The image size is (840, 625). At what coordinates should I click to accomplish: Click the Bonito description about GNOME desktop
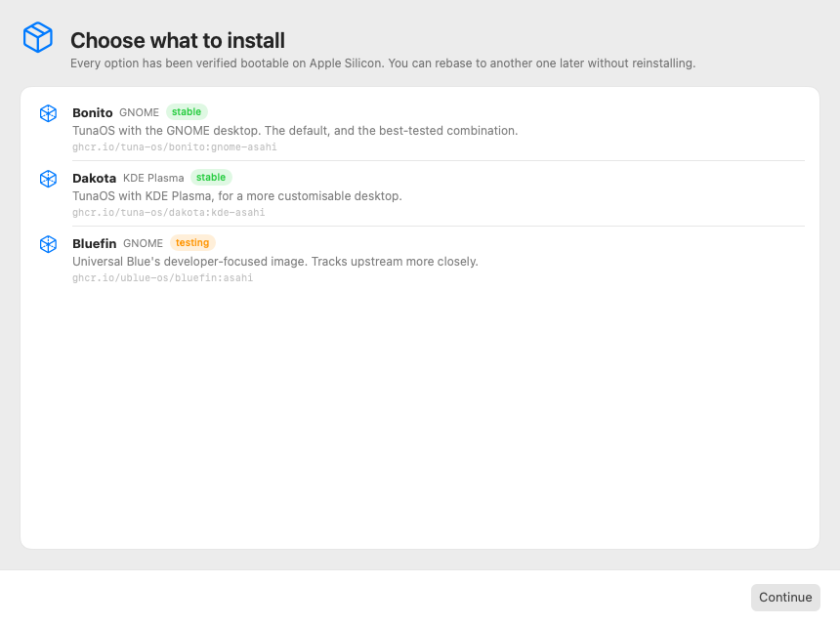pyautogui.click(x=295, y=131)
